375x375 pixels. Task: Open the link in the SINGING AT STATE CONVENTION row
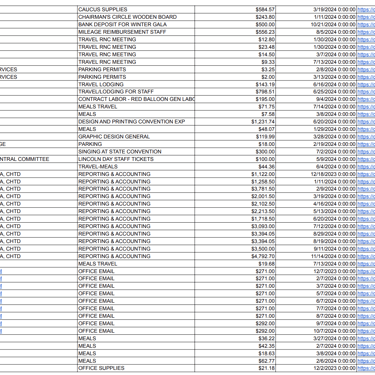[x=366, y=151]
